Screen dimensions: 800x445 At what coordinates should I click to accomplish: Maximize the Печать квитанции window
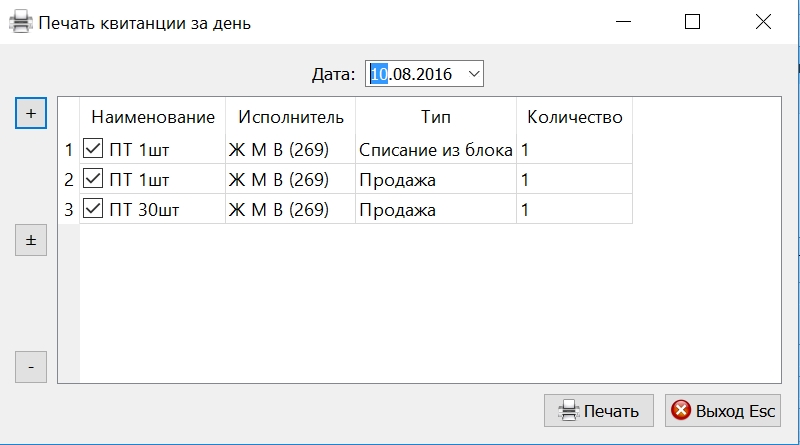692,22
